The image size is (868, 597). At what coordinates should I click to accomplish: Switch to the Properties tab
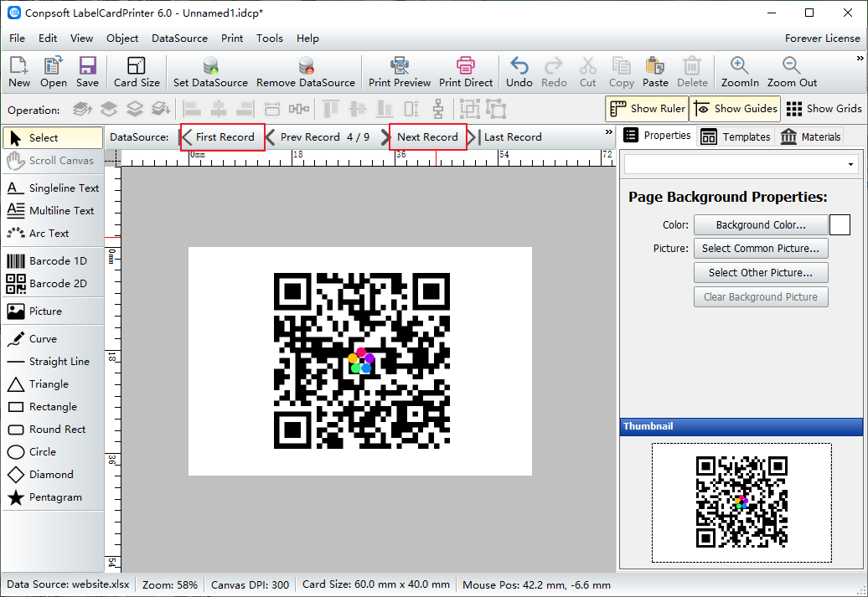pyautogui.click(x=657, y=136)
